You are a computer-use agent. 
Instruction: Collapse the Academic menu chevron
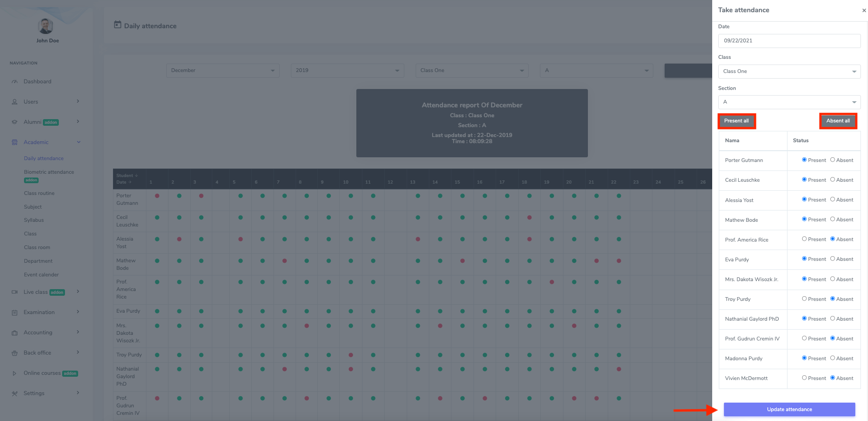pyautogui.click(x=79, y=142)
